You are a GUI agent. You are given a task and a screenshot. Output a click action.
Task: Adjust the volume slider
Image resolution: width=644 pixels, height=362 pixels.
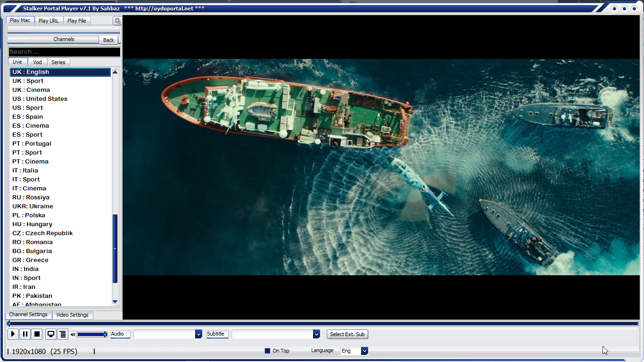click(92, 334)
